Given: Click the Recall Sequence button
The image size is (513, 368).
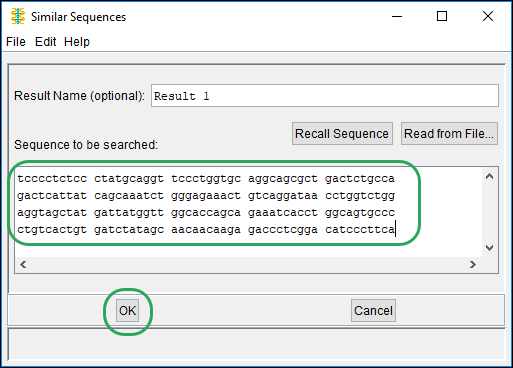Looking at the screenshot, I should coord(342,134).
